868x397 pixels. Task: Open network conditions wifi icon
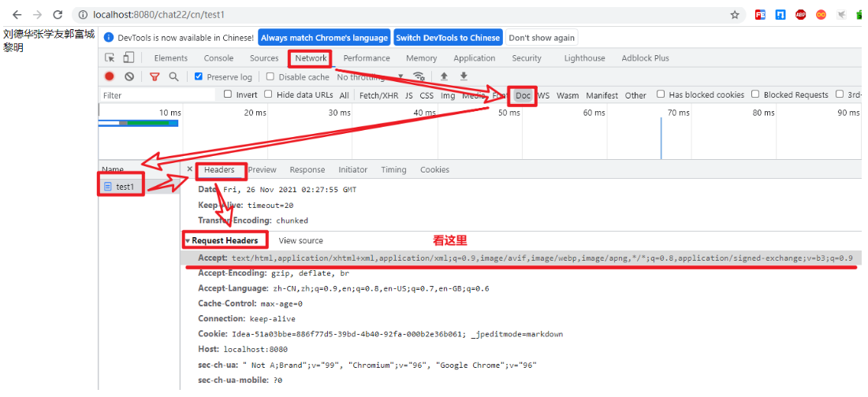click(x=419, y=76)
